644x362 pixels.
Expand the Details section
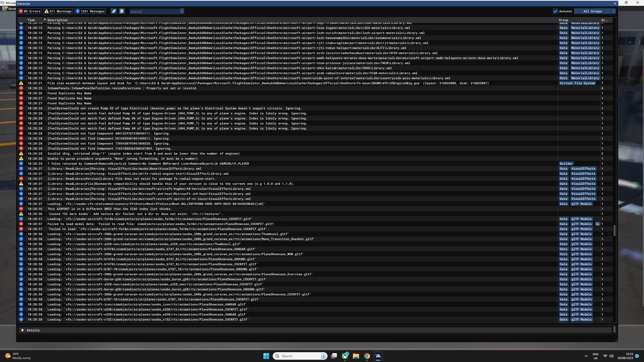[x=23, y=330]
